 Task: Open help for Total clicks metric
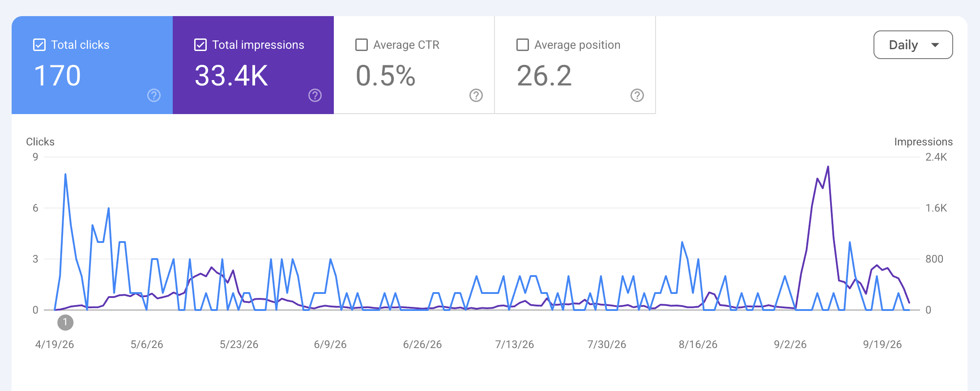154,95
